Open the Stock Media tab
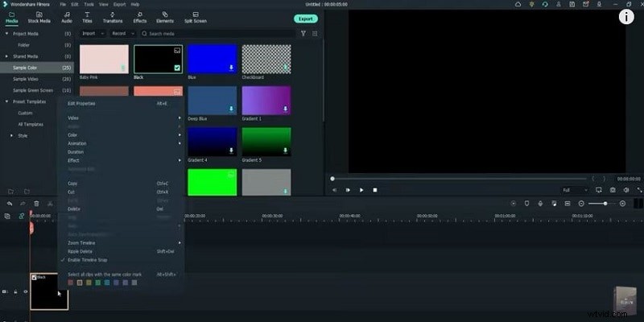 39,17
